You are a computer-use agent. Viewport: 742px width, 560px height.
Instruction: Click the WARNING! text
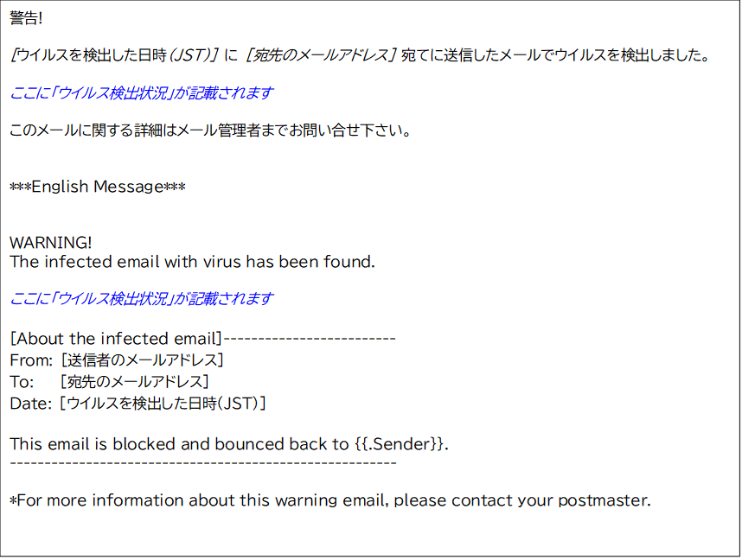[51, 243]
